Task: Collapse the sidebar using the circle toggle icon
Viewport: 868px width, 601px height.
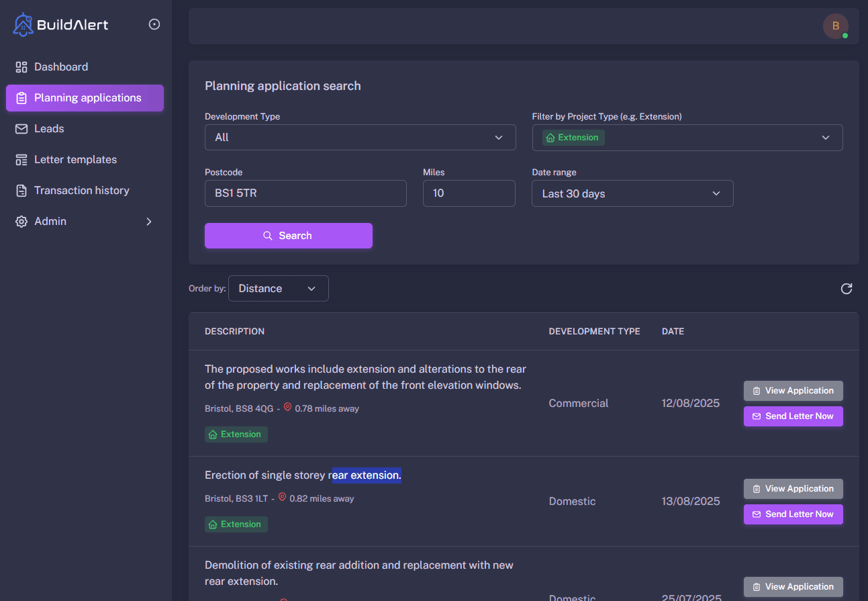Action: click(154, 24)
